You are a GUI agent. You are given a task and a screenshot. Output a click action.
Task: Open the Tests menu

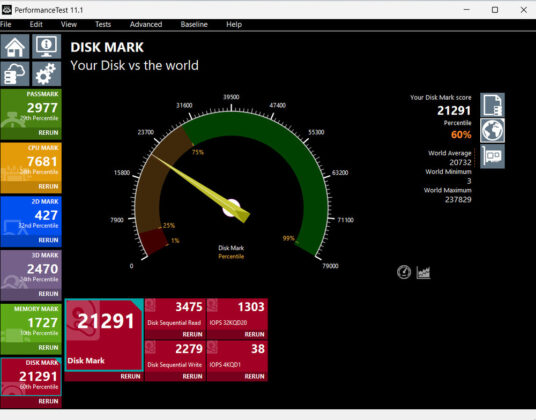pos(103,25)
